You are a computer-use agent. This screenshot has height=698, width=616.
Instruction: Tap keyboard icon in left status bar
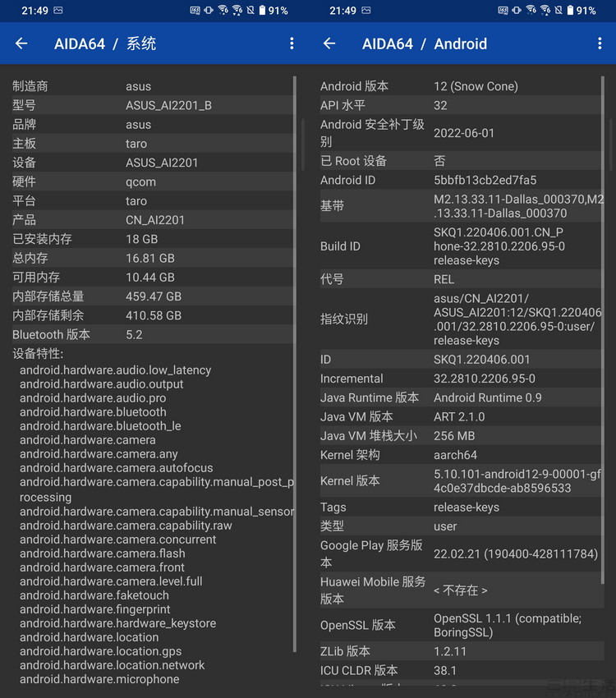coord(195,10)
